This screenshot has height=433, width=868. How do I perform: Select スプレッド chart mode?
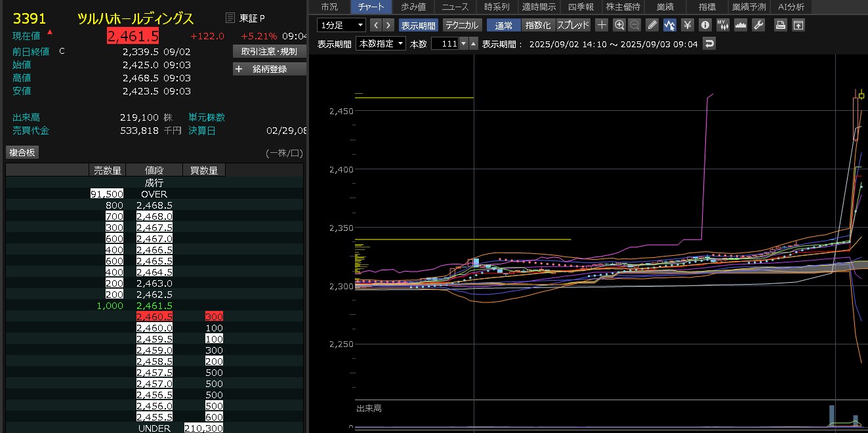point(573,25)
